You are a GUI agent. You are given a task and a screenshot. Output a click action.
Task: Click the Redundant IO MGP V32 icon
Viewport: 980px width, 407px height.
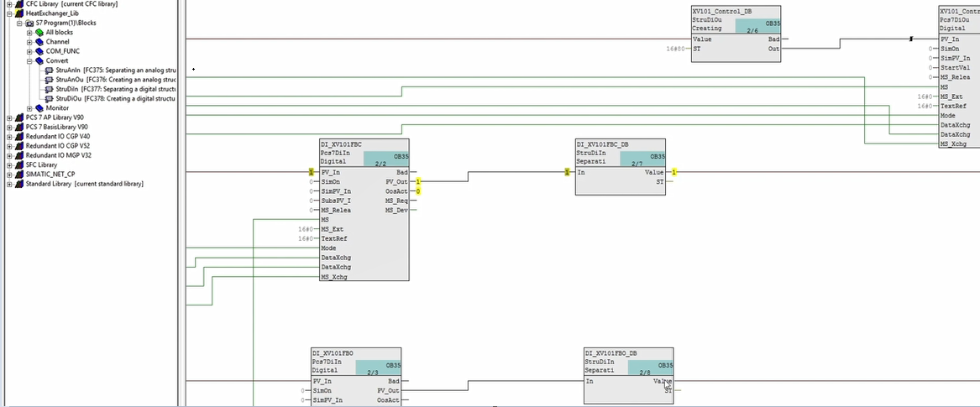click(x=19, y=155)
